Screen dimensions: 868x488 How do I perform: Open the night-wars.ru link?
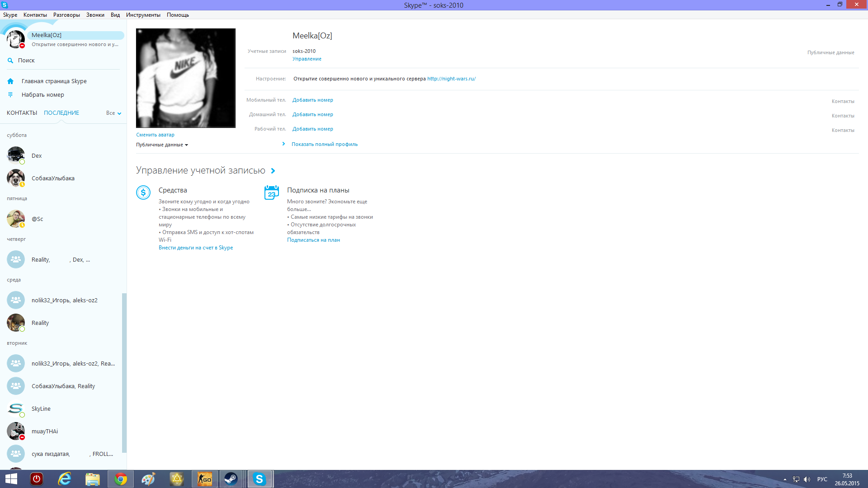click(451, 79)
